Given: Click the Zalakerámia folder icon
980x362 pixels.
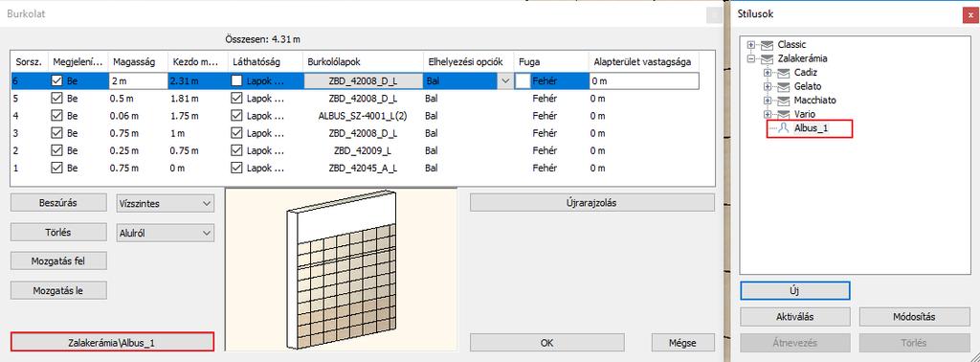Looking at the screenshot, I should [767, 58].
